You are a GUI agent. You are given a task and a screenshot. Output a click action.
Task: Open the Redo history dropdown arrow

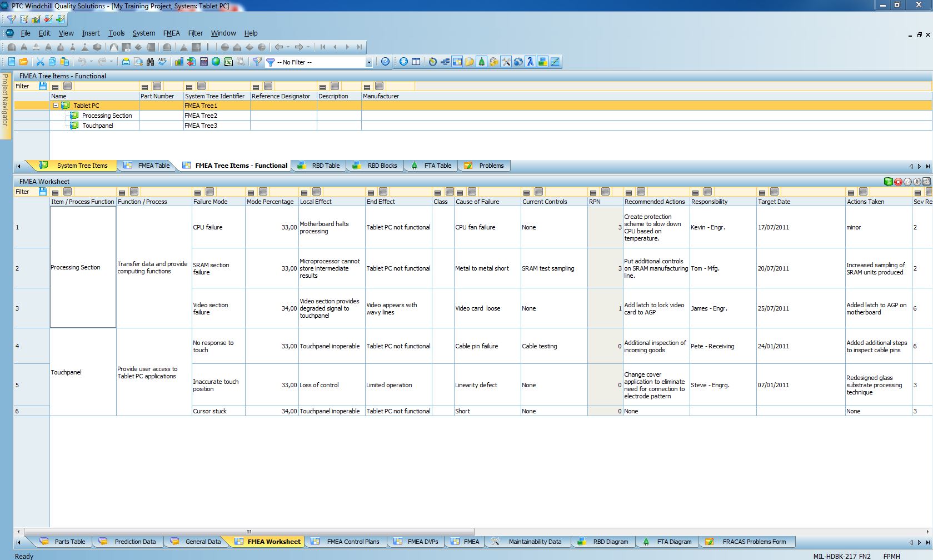pos(112,62)
